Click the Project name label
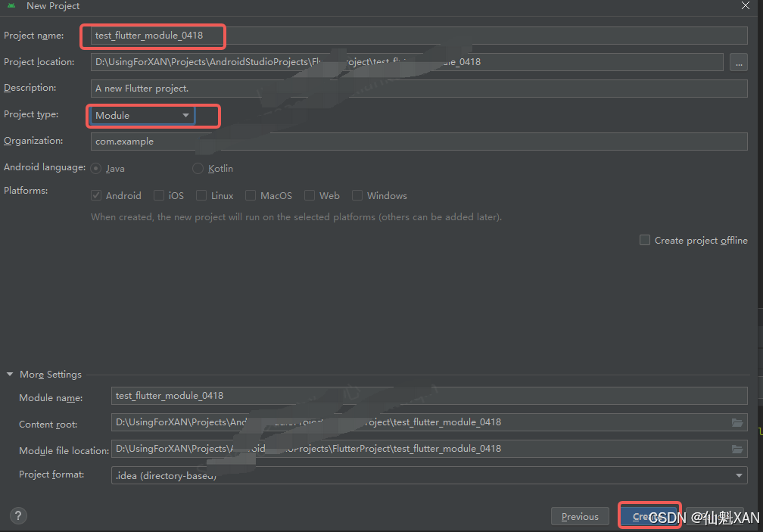763x532 pixels. (33, 36)
